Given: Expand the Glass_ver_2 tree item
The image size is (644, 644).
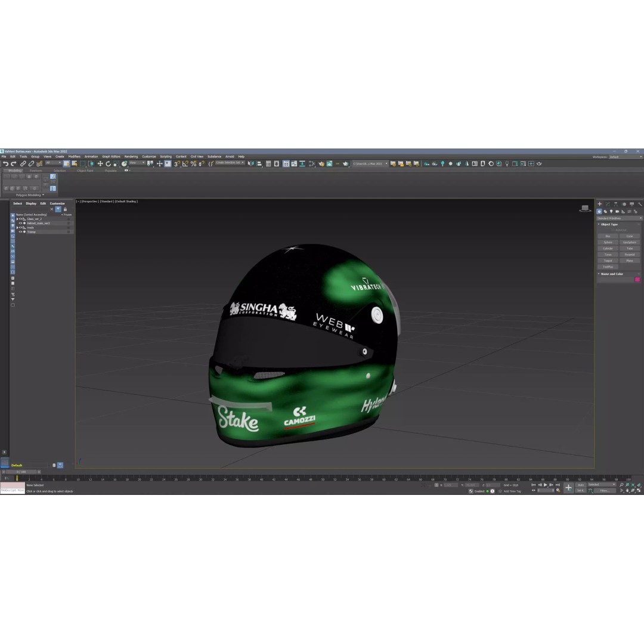Looking at the screenshot, I should click(x=17, y=219).
